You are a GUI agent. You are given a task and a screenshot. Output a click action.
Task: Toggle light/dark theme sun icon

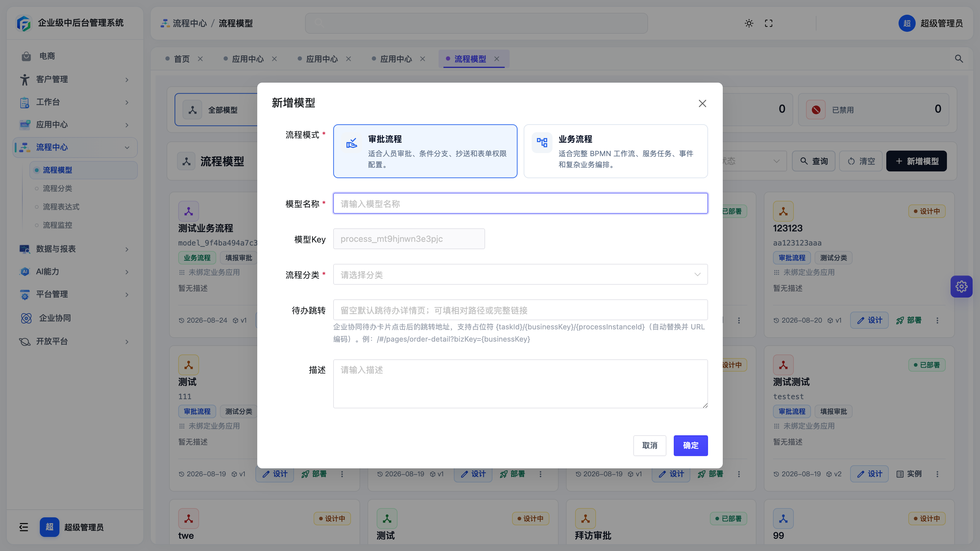click(x=749, y=23)
